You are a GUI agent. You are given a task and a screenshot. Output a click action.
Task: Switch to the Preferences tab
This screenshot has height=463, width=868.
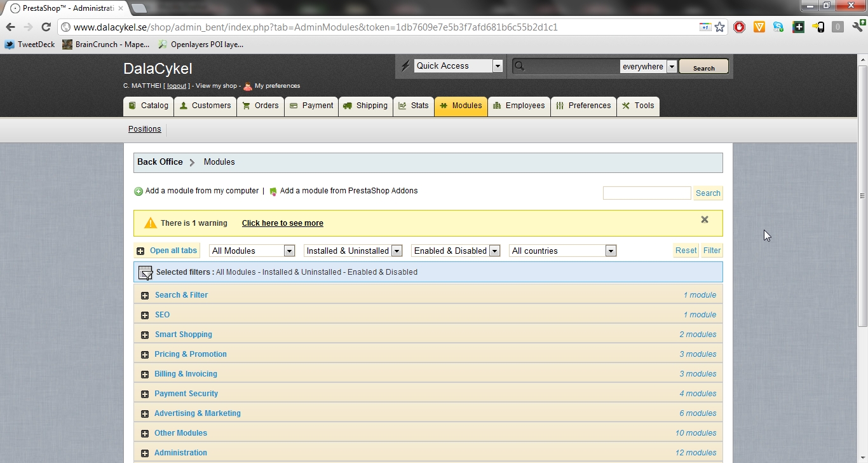tap(583, 106)
